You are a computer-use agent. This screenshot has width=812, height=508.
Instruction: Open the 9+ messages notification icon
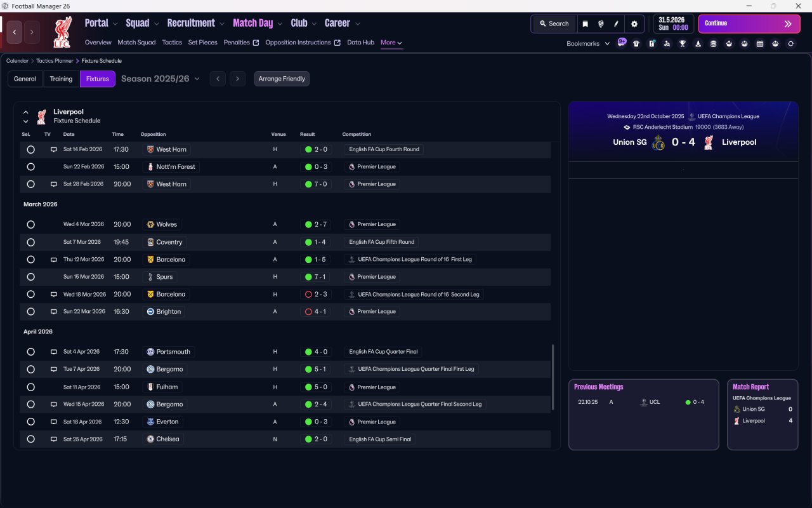pyautogui.click(x=622, y=42)
